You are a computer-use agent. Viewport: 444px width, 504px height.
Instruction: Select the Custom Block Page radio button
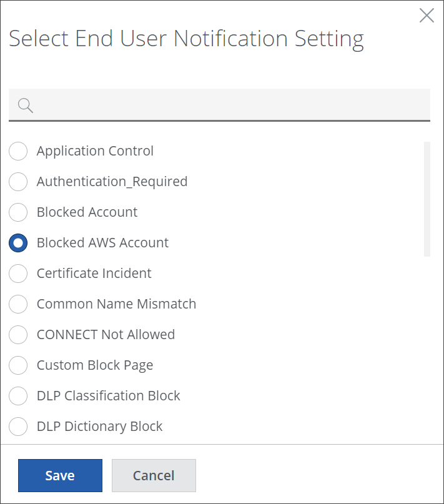point(18,365)
